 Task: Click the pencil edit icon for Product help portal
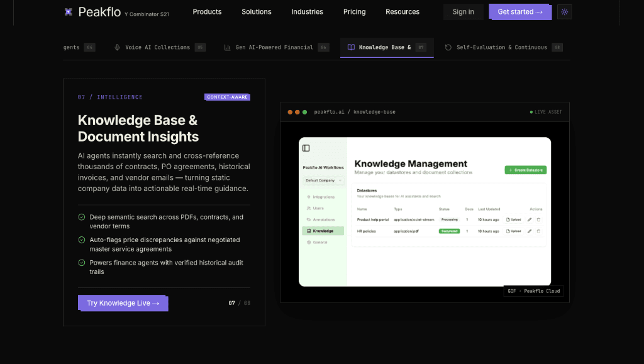[530, 219]
